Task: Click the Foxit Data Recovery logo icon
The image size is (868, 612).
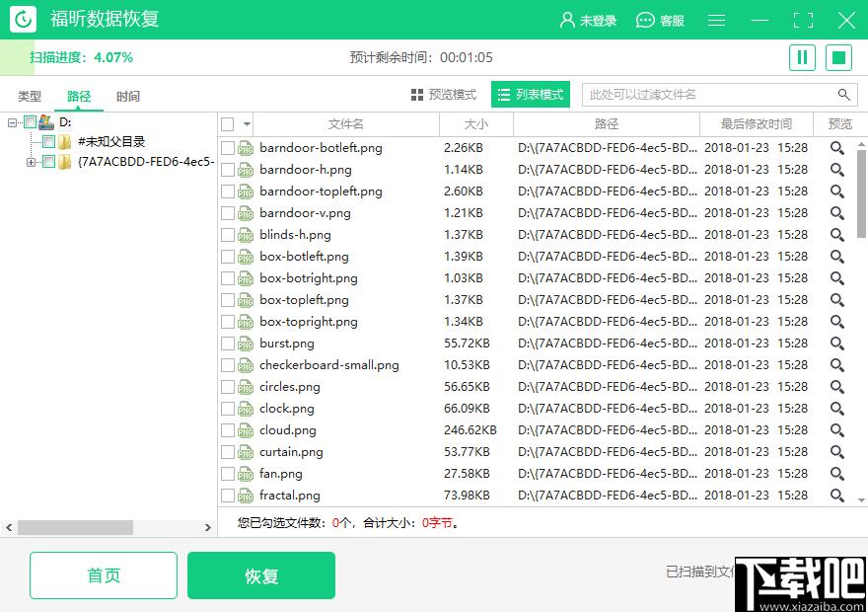Action: (24, 20)
